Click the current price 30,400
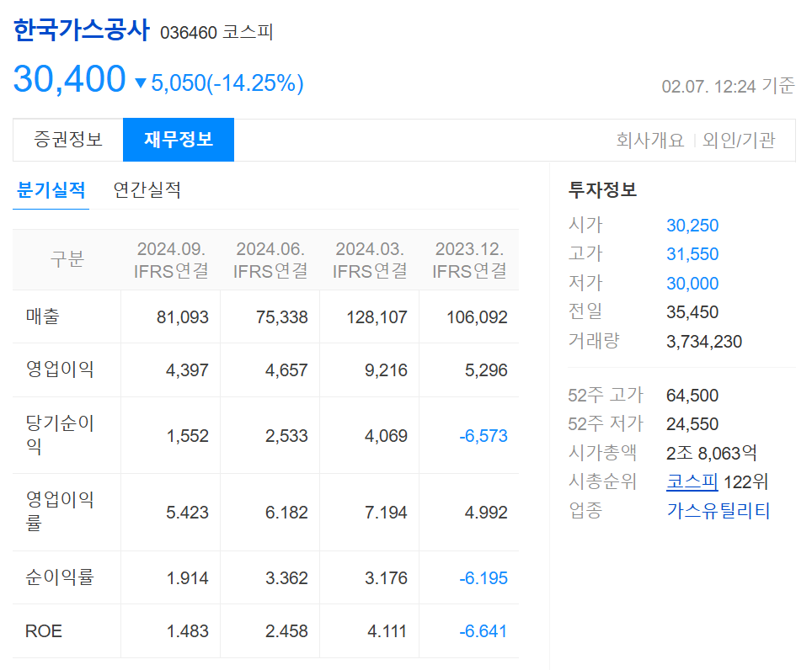The height and width of the screenshot is (670, 812). [69, 79]
